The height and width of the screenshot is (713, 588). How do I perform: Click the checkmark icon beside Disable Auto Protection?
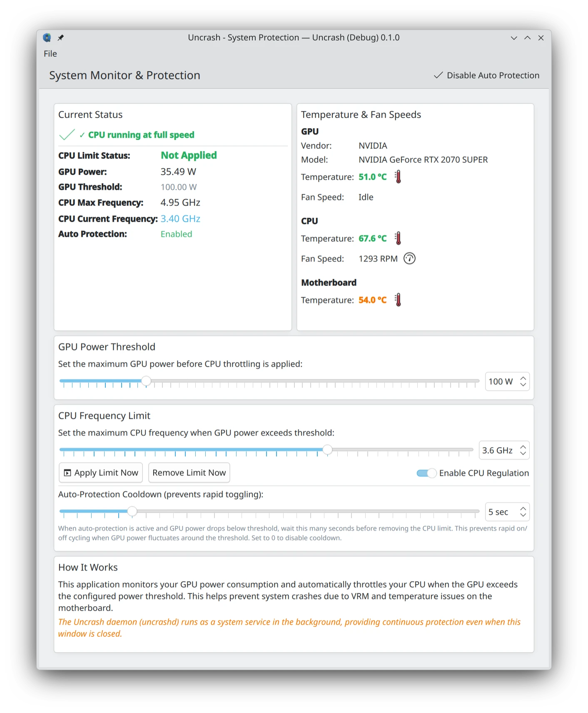coord(437,75)
